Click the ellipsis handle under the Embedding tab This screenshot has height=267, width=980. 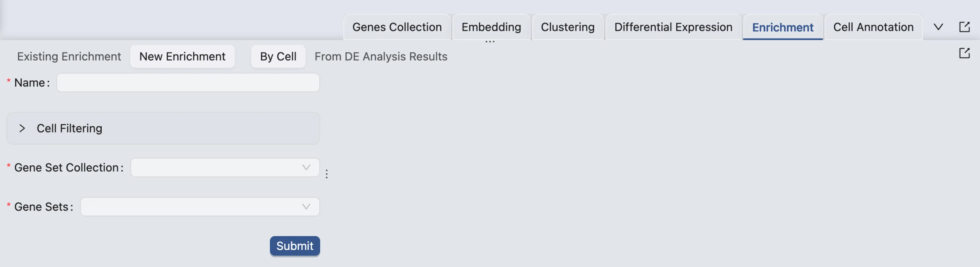pyautogui.click(x=490, y=41)
